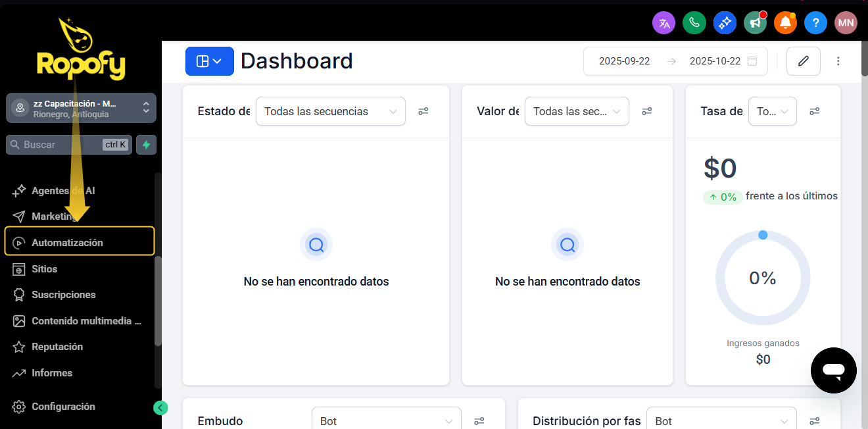
Task: Expand the dashboard layout selector dropdown
Action: (x=209, y=61)
